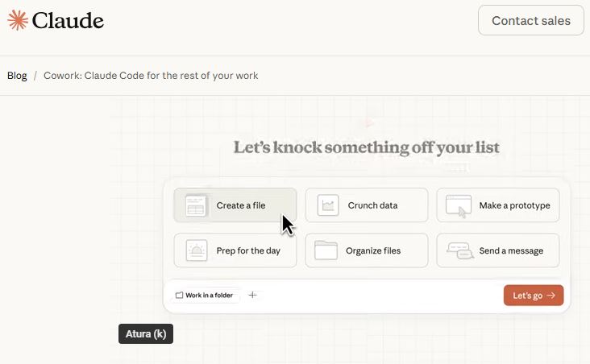Viewport: 590px width, 364px height.
Task: Click the Claude starburst logo icon
Action: [18, 21]
